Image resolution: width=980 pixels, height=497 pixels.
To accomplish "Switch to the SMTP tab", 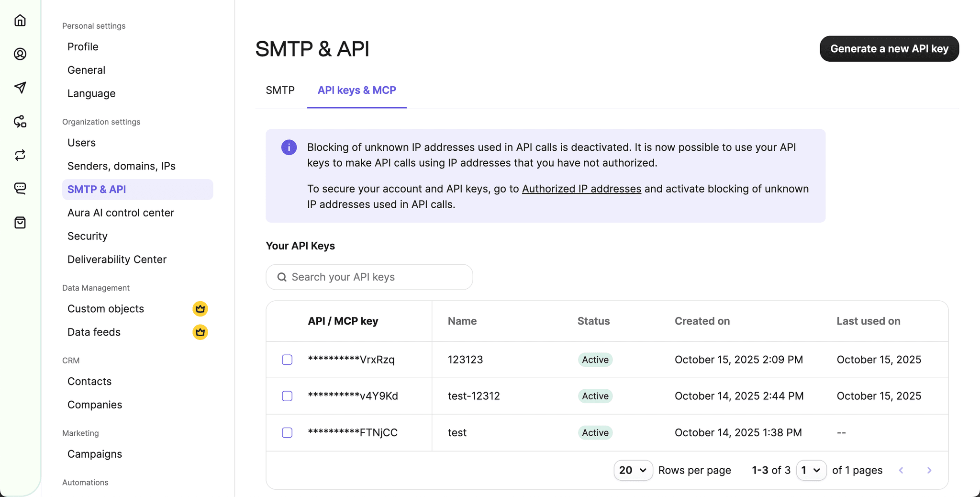I will [280, 90].
